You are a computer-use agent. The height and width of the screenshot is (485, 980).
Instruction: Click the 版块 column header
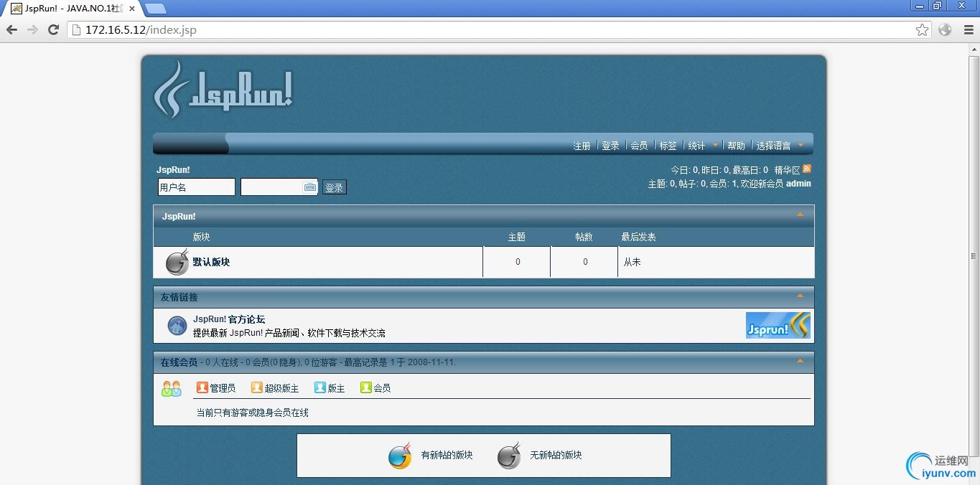tap(202, 237)
